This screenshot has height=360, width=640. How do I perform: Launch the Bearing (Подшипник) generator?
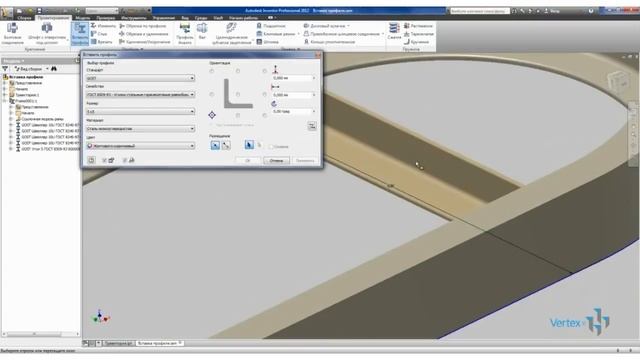click(x=271, y=26)
